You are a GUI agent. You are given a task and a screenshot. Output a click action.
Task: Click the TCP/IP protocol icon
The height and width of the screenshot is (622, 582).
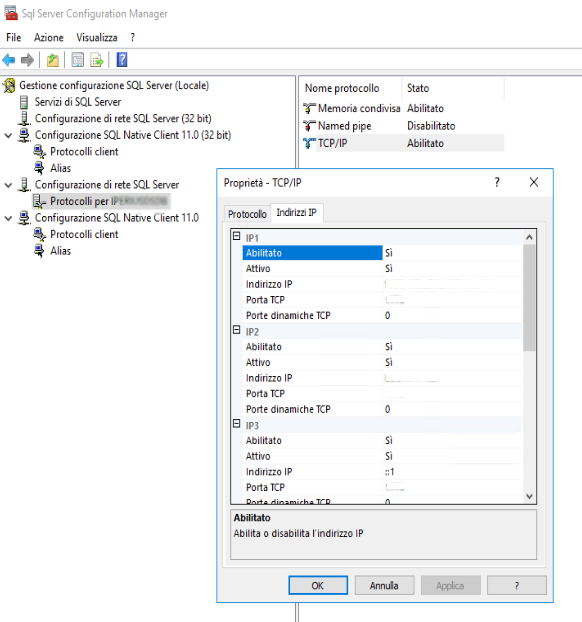309,143
